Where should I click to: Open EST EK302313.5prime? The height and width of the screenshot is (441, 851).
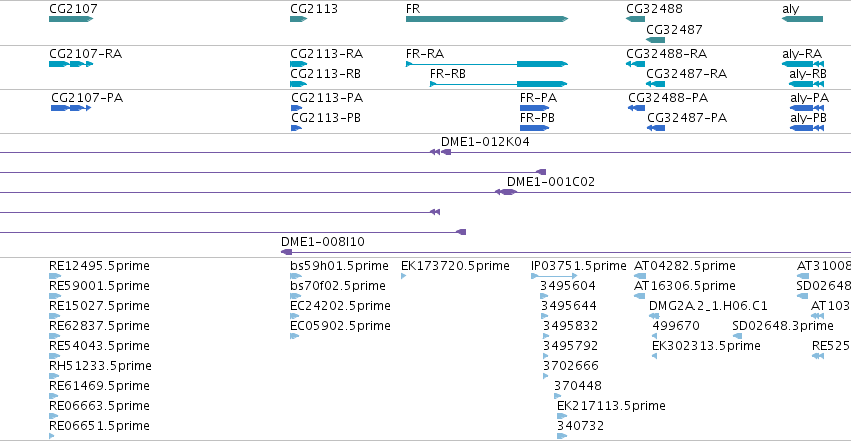[x=655, y=356]
